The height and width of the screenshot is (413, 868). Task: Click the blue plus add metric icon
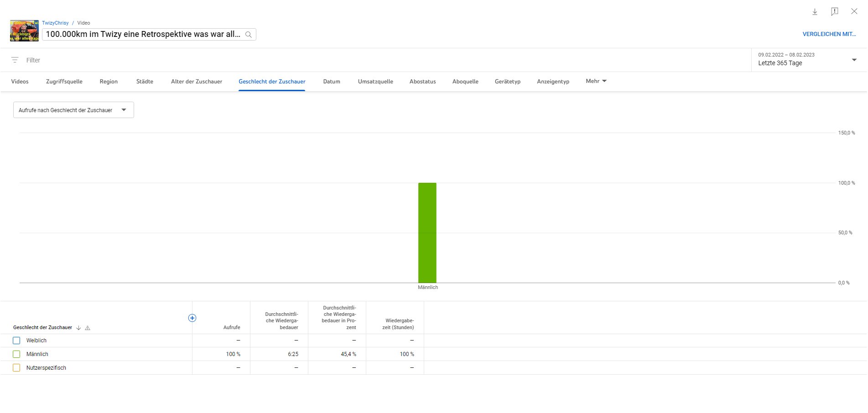pos(192,318)
